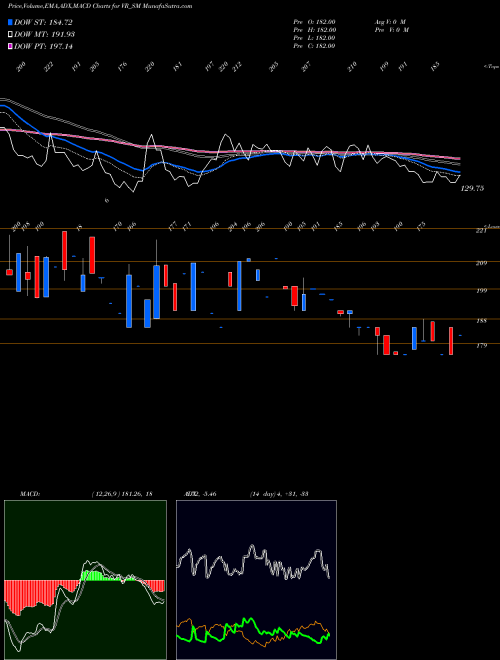Screen dimensions: 500x660
Task: Click the white DOW MT legend square
Action: pyautogui.click(x=10, y=34)
